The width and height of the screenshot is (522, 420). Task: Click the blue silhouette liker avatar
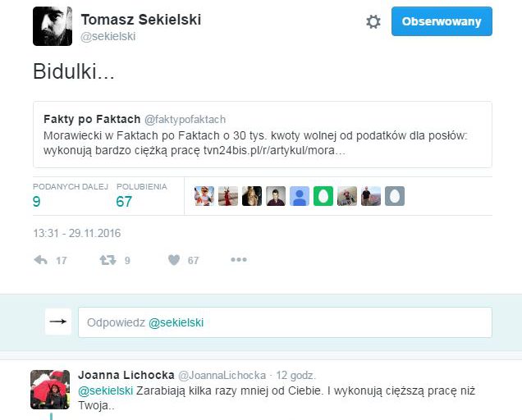click(x=300, y=196)
